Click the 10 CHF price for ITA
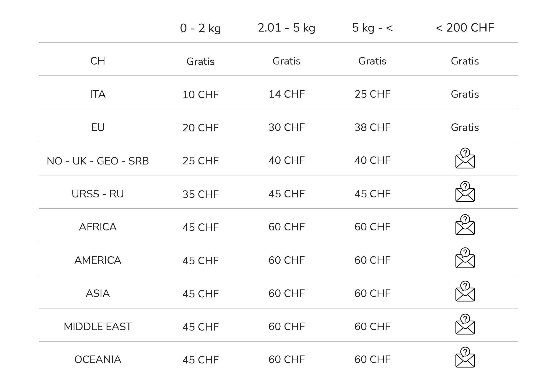 [200, 95]
